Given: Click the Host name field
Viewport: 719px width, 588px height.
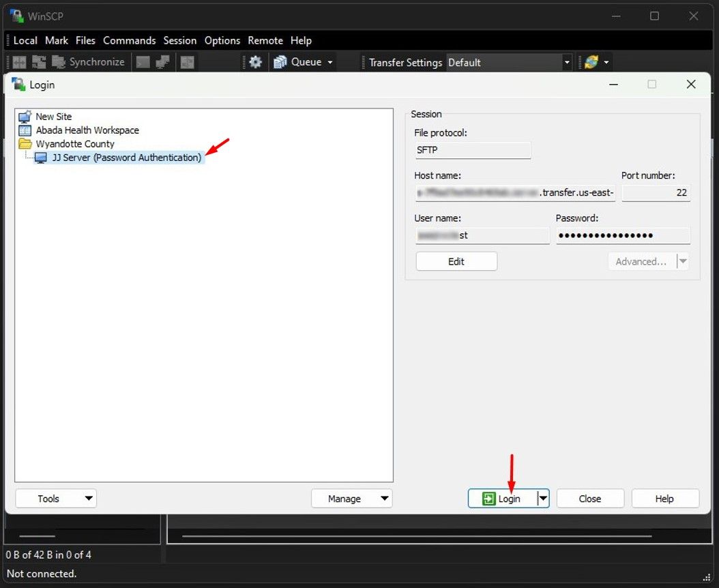Looking at the screenshot, I should (516, 192).
